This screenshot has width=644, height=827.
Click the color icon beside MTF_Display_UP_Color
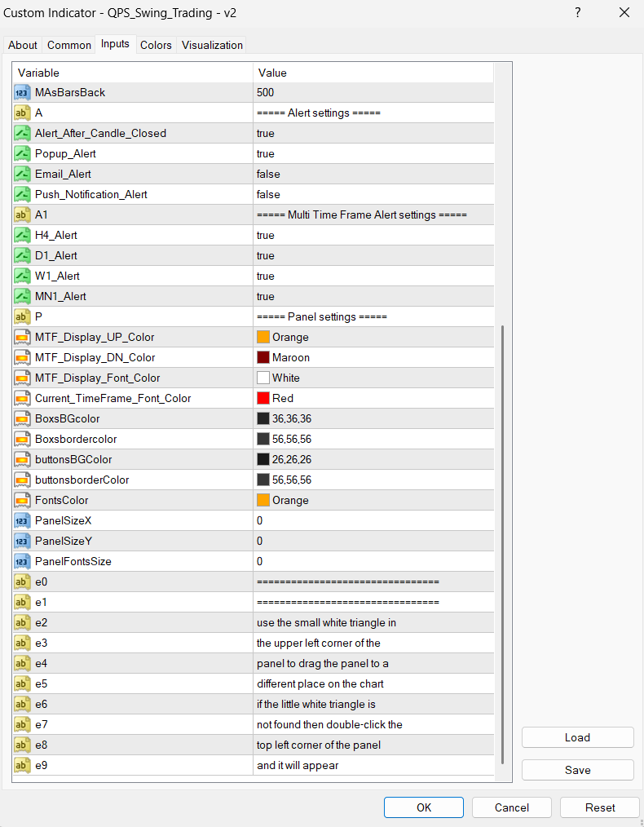pos(22,337)
